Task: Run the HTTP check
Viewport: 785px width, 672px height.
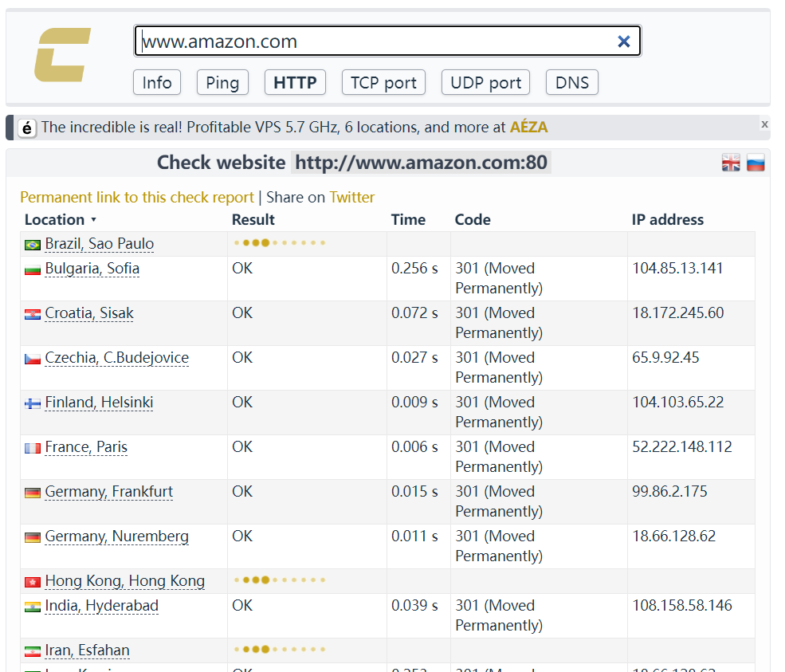Action: click(295, 82)
